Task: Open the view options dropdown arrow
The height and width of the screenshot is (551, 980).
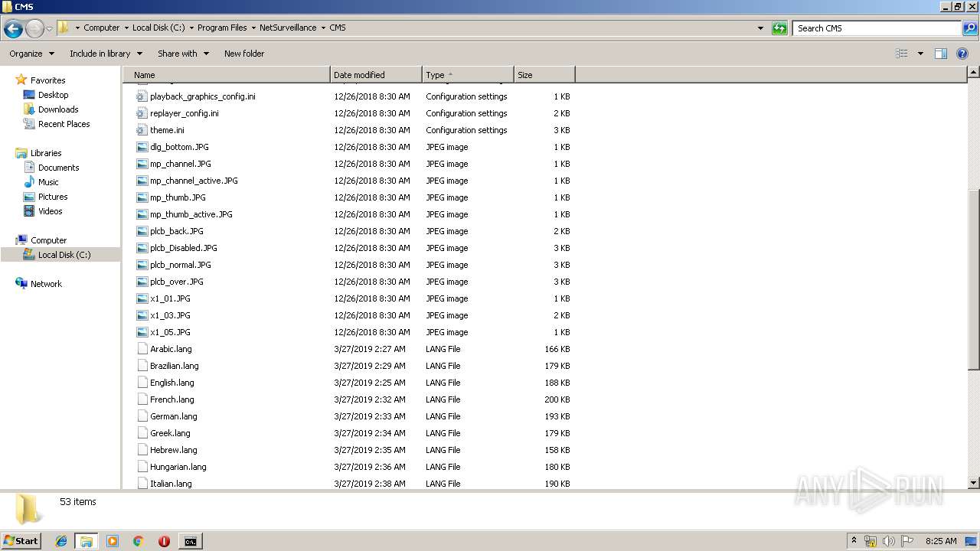Action: [920, 54]
